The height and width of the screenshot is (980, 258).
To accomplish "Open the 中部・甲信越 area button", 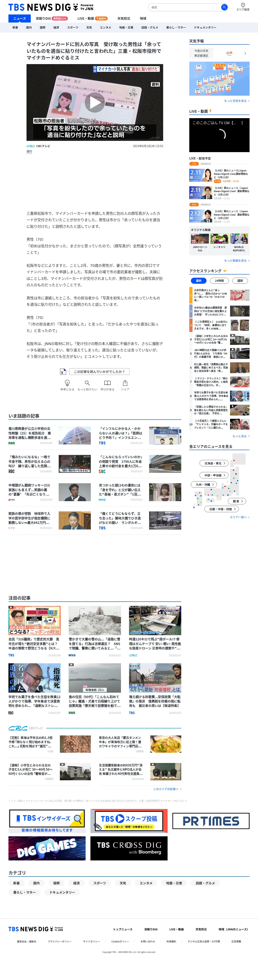I will [x=214, y=475].
